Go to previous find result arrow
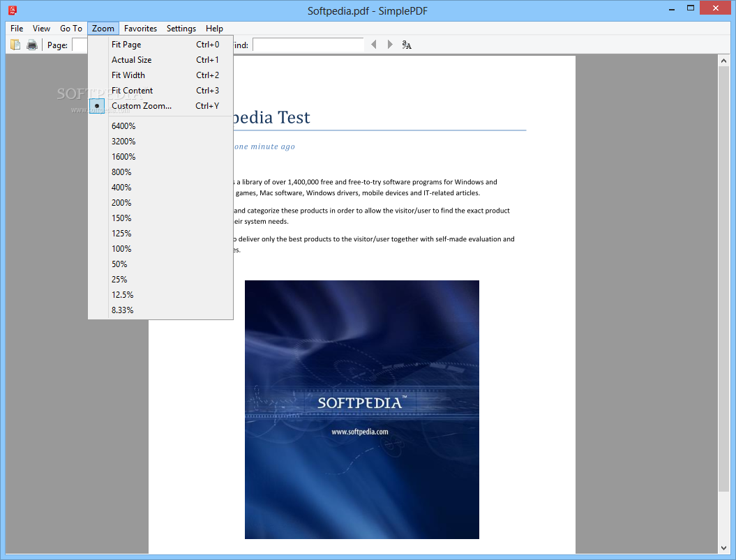The height and width of the screenshot is (560, 736). [x=374, y=45]
